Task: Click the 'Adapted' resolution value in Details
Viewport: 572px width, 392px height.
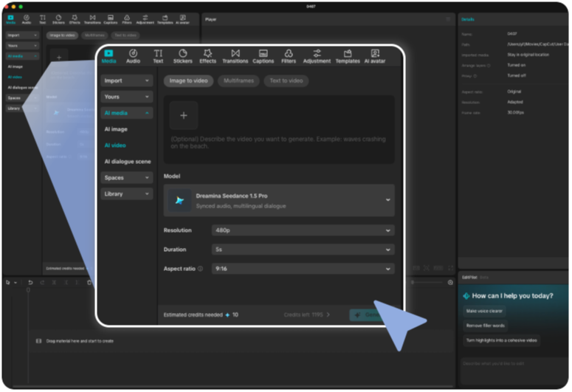Action: point(515,102)
